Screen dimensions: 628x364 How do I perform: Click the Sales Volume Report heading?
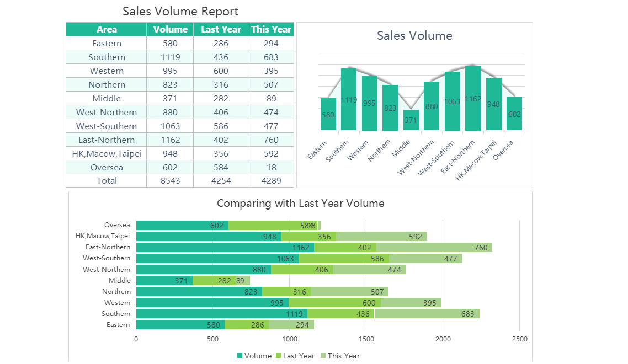(x=180, y=12)
